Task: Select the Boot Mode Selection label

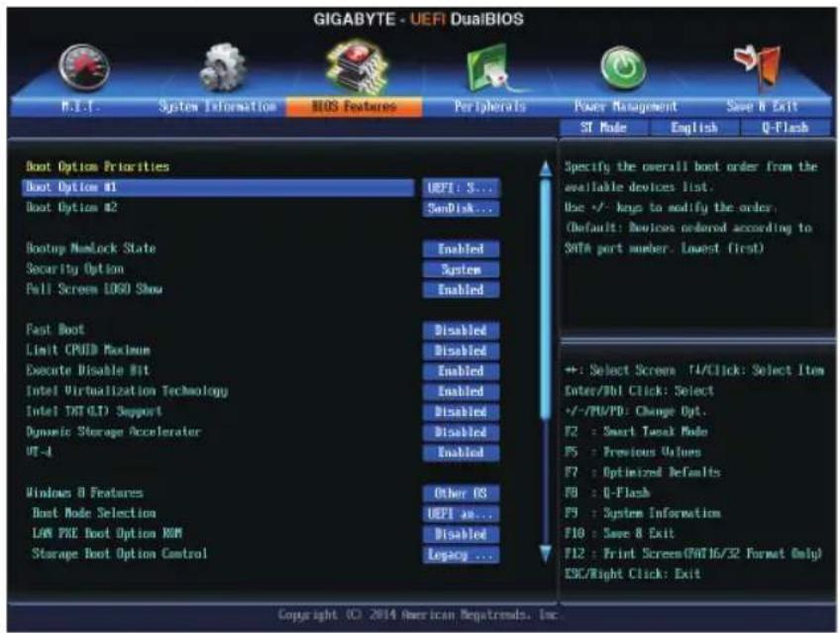Action: [x=94, y=512]
